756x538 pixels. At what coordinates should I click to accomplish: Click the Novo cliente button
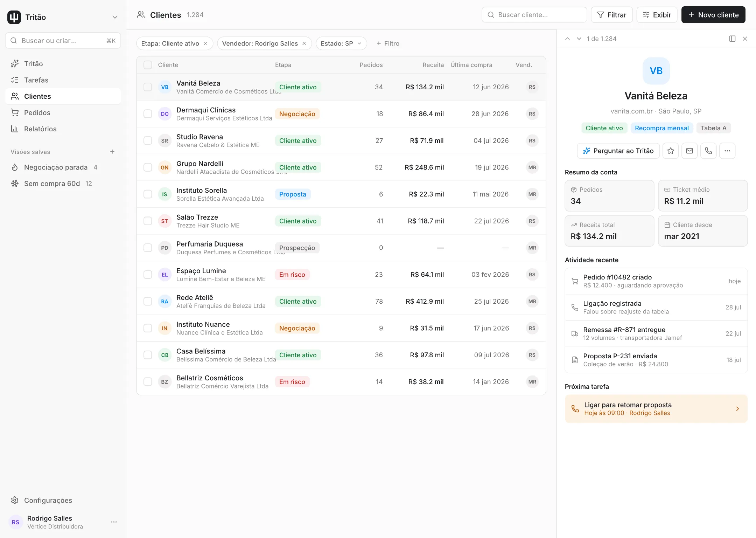(x=713, y=15)
